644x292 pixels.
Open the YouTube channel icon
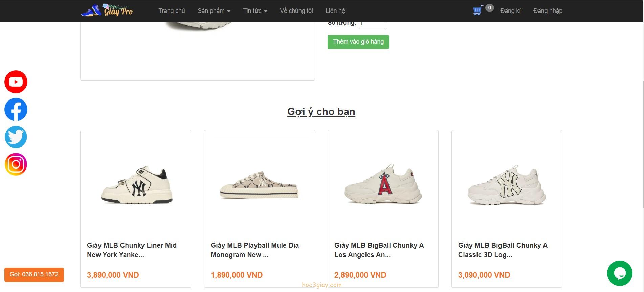click(x=16, y=82)
